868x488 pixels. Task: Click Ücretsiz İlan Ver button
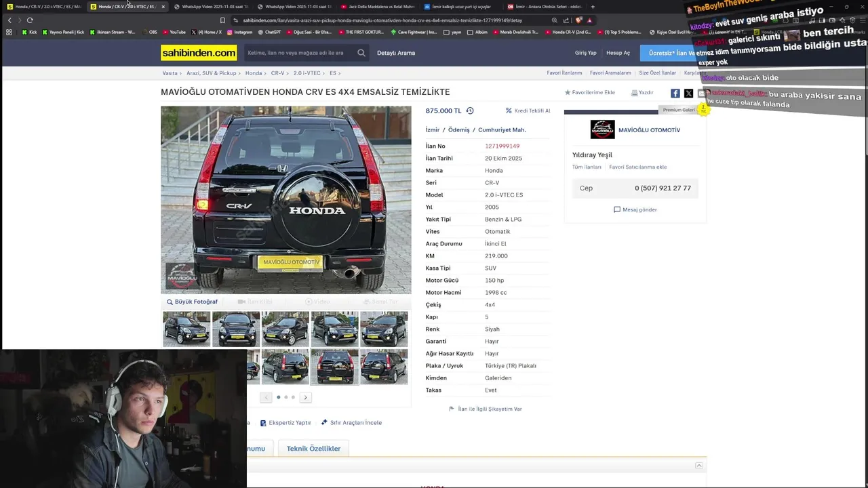pos(671,53)
